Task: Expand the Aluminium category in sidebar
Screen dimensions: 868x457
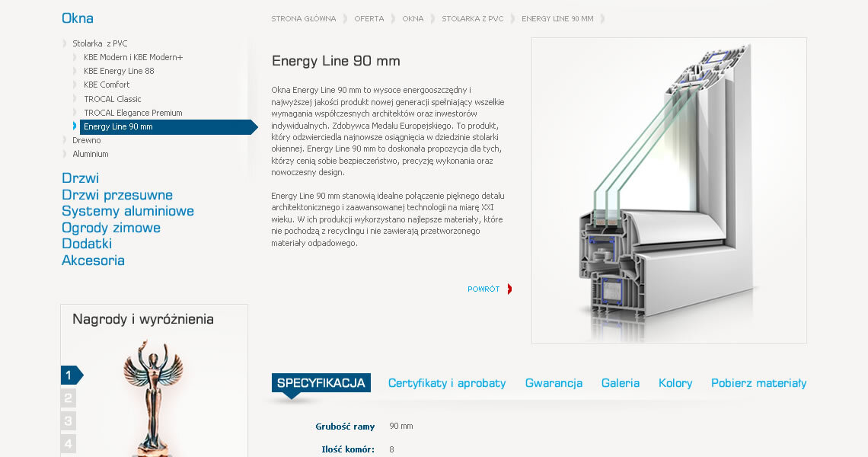Action: pos(90,154)
